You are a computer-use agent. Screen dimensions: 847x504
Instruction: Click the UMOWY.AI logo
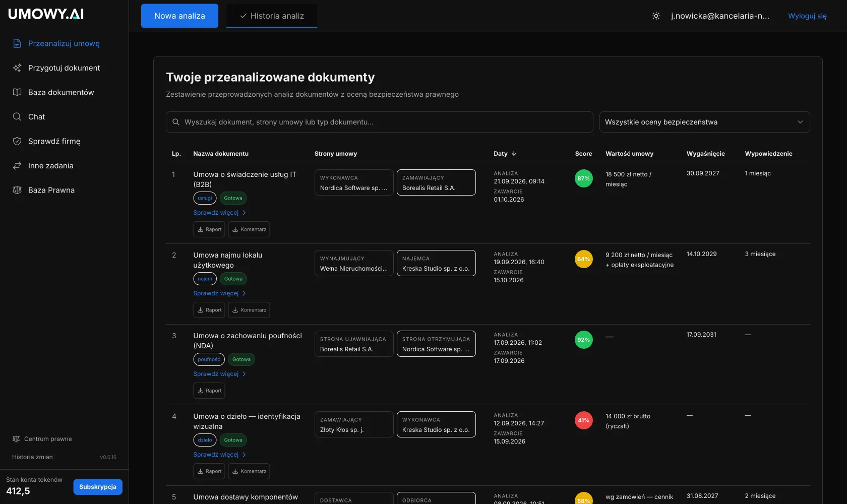coord(46,14)
